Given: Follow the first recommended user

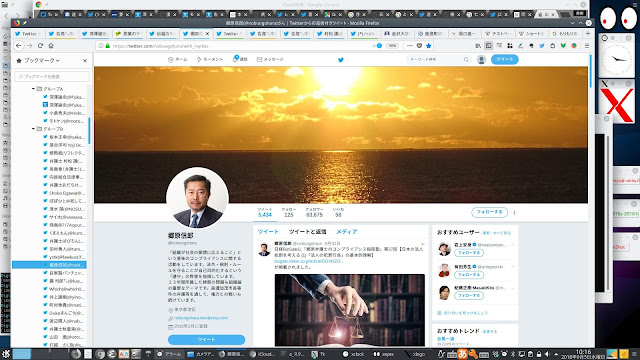Looking at the screenshot, I should point(469,253).
